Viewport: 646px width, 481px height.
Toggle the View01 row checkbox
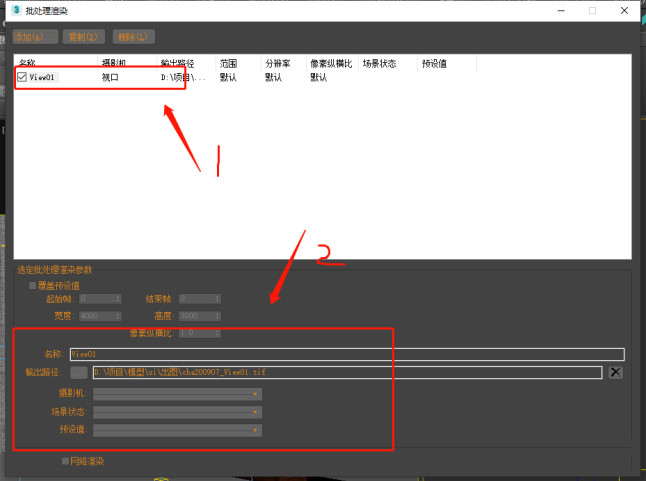pos(22,77)
